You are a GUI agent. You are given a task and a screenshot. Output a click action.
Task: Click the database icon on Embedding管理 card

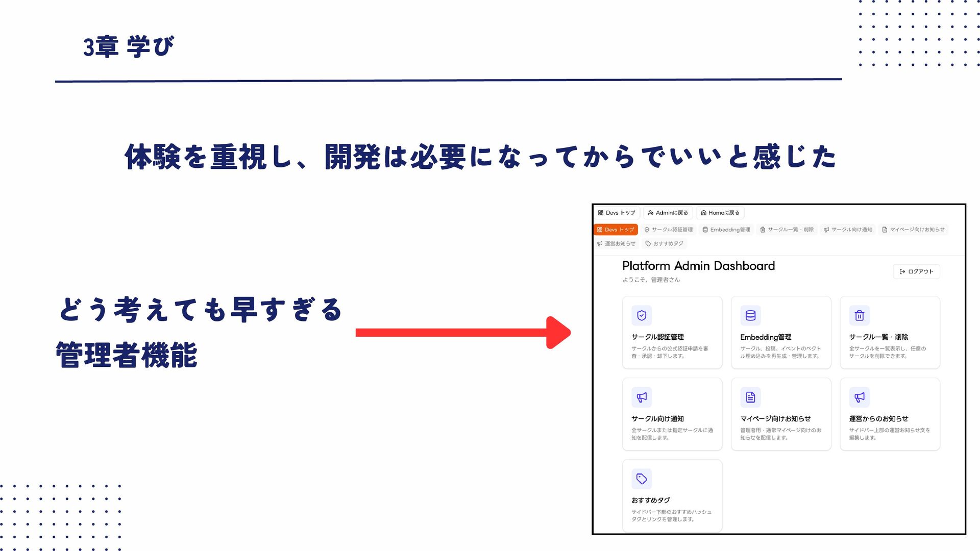coord(750,315)
